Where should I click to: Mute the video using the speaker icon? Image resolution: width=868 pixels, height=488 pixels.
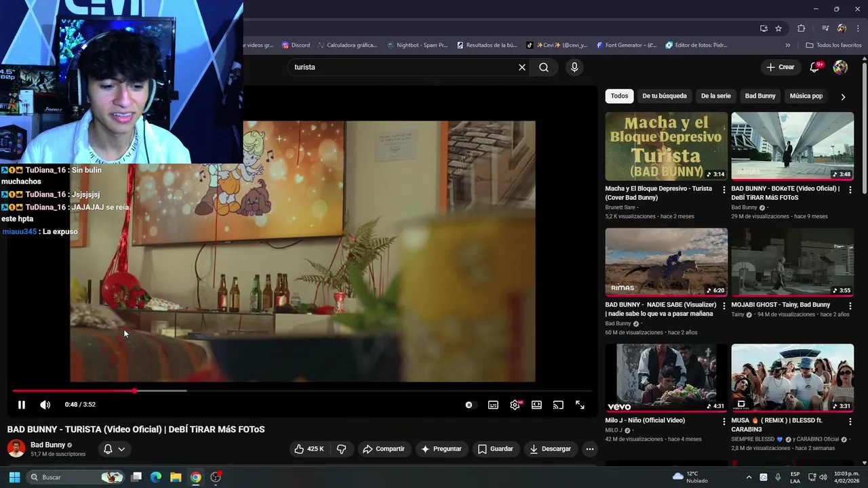click(x=45, y=405)
